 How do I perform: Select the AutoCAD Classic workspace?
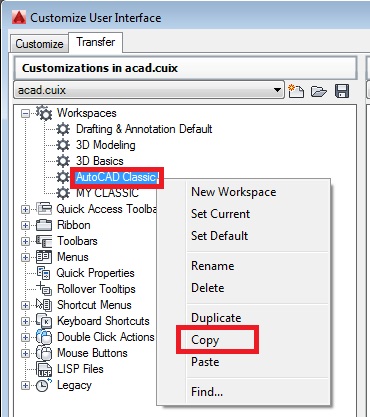coord(116,177)
